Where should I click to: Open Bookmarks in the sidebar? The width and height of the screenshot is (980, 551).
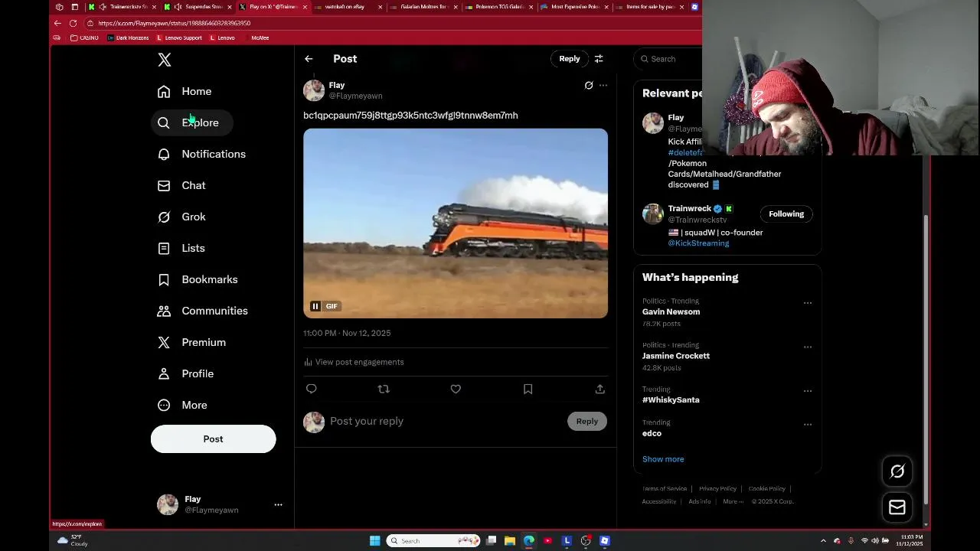(x=198, y=279)
